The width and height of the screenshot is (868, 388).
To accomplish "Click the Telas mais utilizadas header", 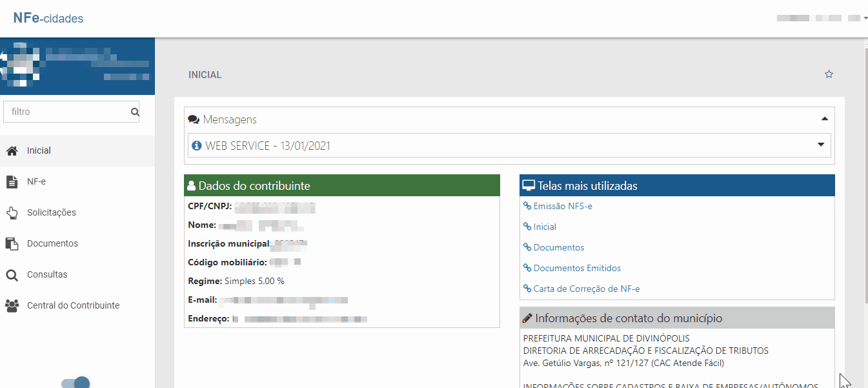I will coord(677,186).
